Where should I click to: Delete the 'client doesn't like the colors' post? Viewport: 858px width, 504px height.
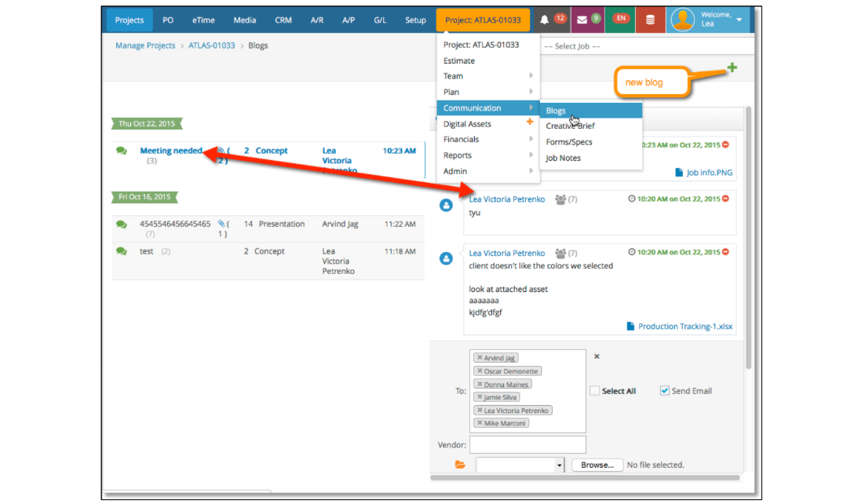(725, 252)
